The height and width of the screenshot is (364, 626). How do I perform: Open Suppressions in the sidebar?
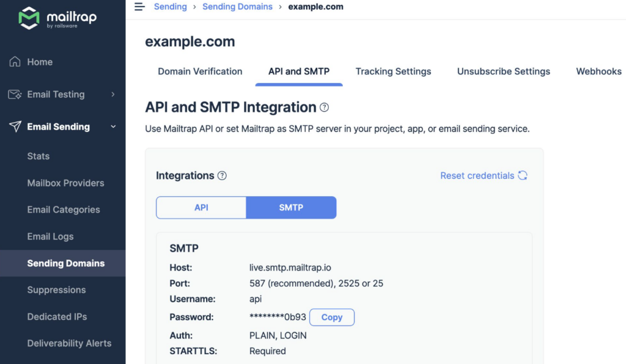[56, 290]
